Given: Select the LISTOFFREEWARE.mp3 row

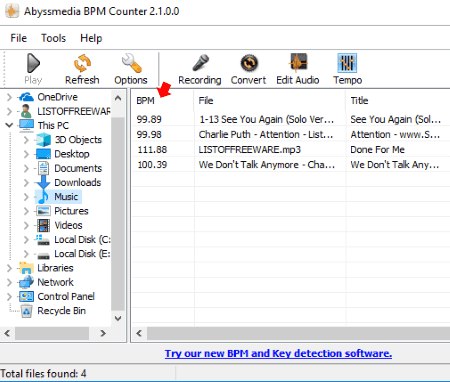Looking at the screenshot, I should (x=291, y=150).
